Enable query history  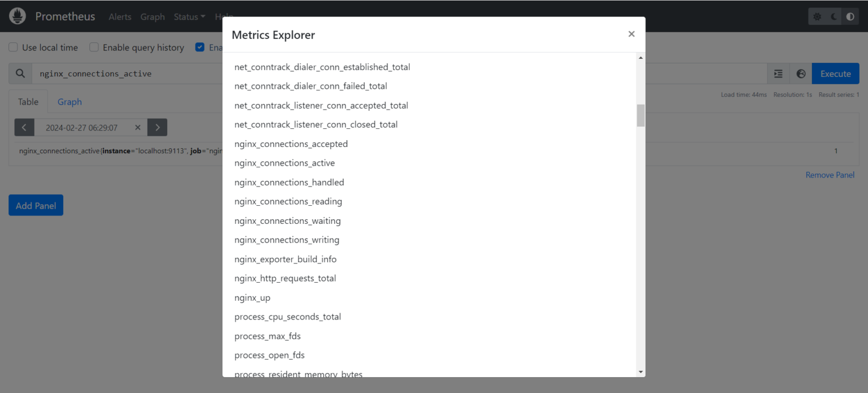coord(94,47)
